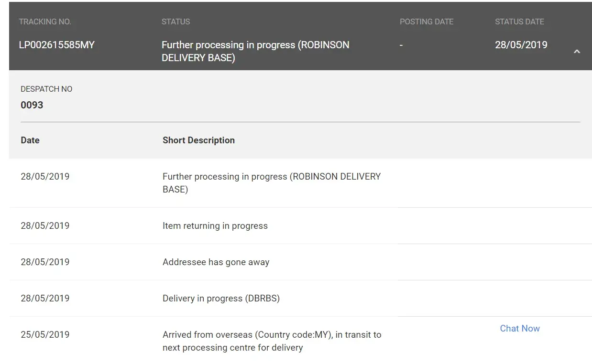This screenshot has height=364, width=592.
Task: Click the TRACKING NO. column label
Action: pos(45,21)
